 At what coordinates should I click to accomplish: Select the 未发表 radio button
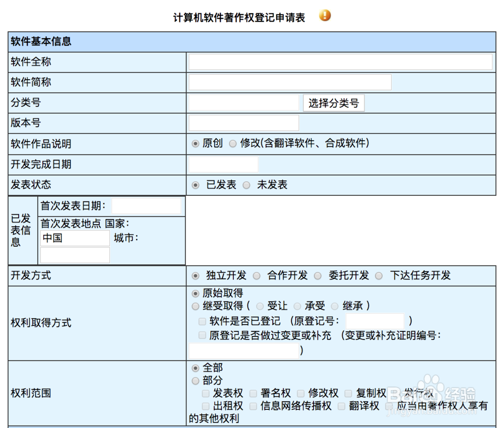(x=246, y=185)
